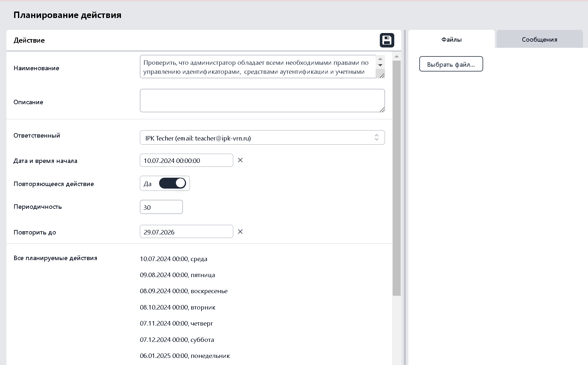The height and width of the screenshot is (365, 588).
Task: Click the up arrow in the Наименование textarea scrollbar
Action: 380,59
